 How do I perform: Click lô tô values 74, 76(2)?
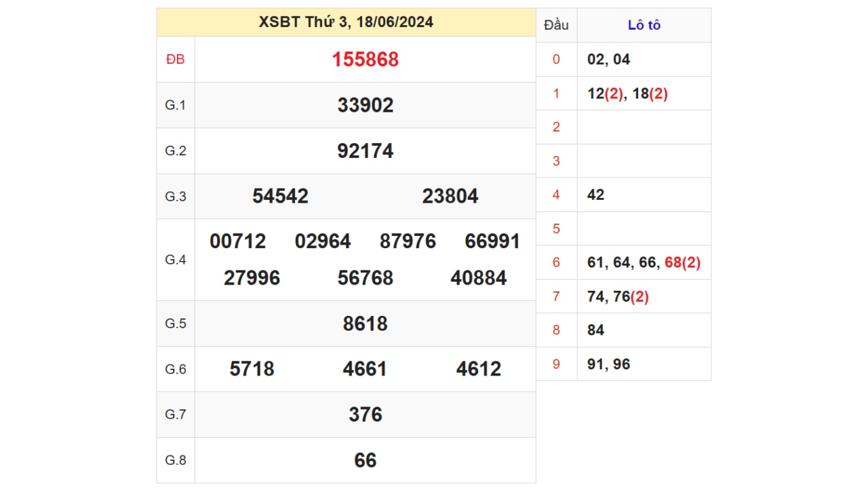pyautogui.click(x=618, y=297)
